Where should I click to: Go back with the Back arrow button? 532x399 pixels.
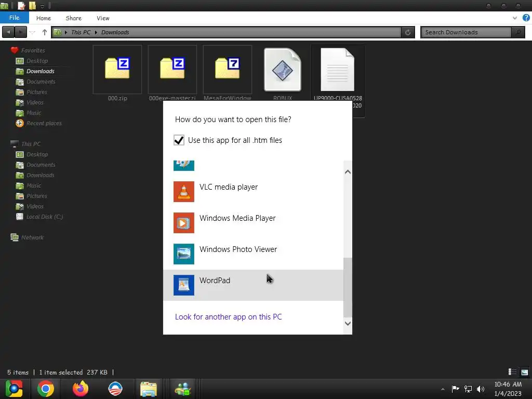[x=8, y=32]
